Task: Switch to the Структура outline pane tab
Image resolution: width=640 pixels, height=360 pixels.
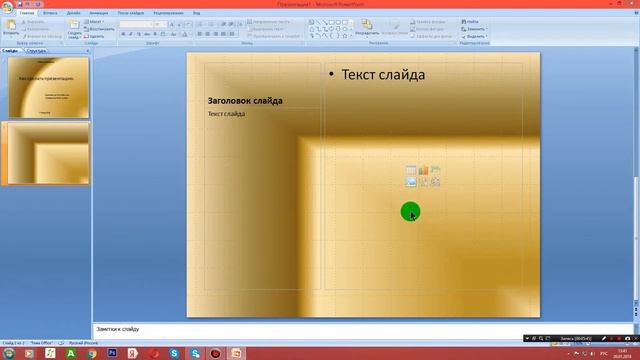Action: [36, 51]
